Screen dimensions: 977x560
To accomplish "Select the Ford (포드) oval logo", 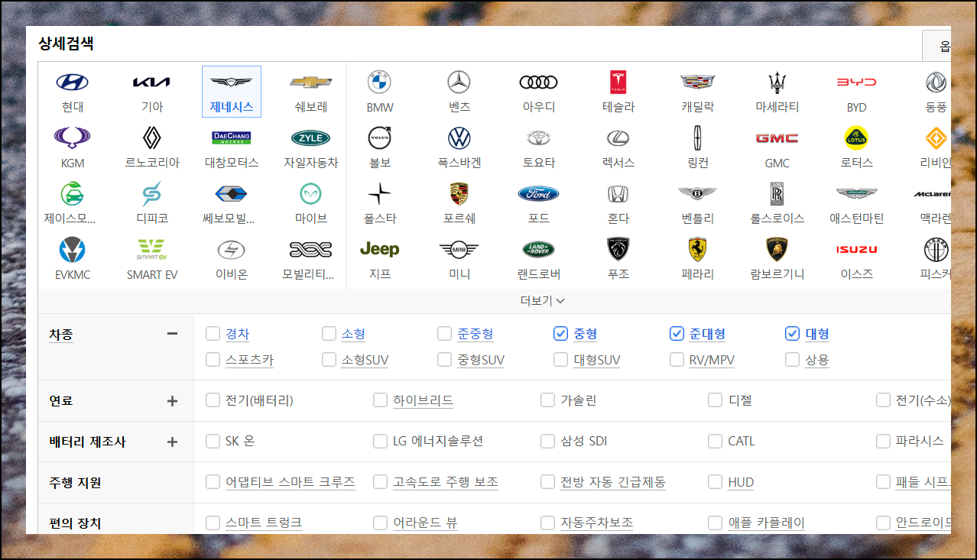I will pyautogui.click(x=539, y=193).
